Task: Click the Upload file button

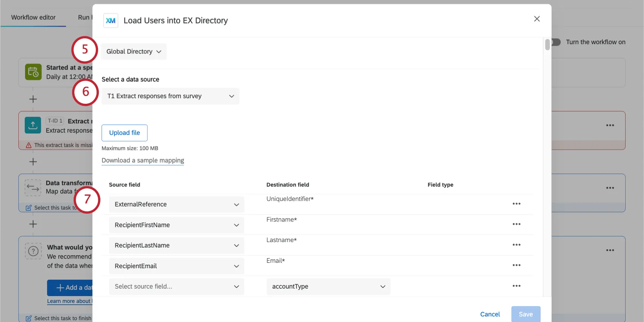Action: (124, 133)
